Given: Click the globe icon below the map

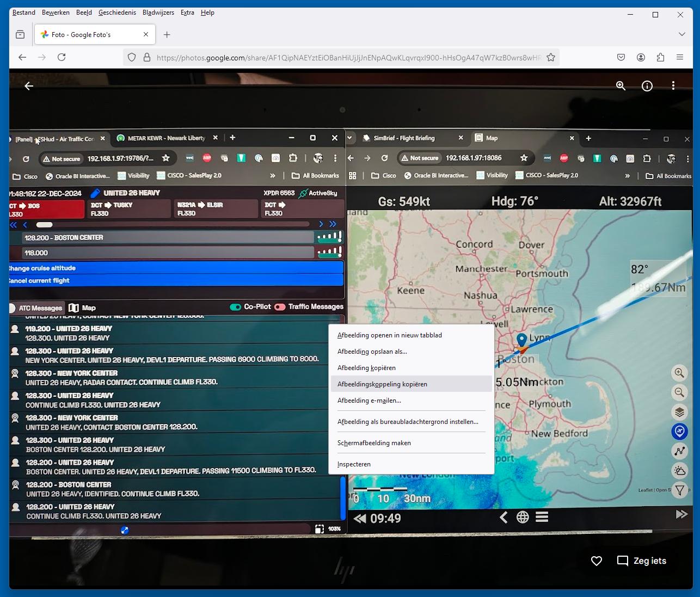Looking at the screenshot, I should click(x=523, y=517).
